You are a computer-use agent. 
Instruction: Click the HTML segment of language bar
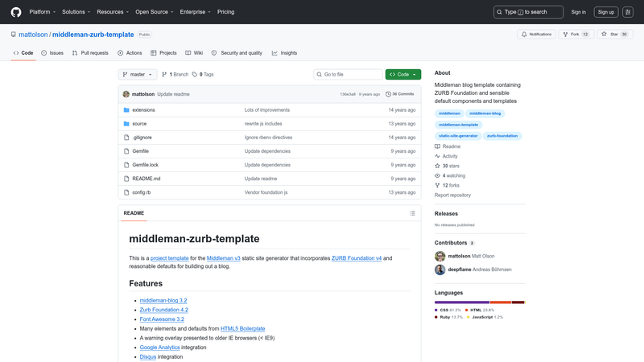point(500,302)
